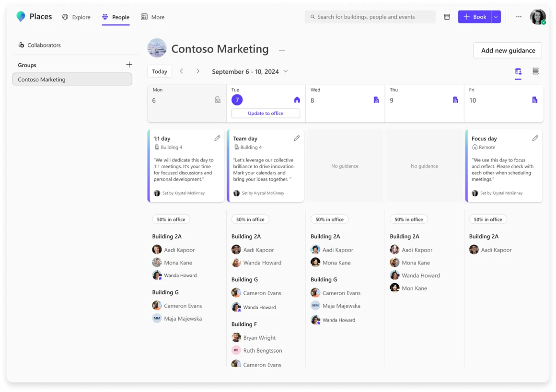Select Mona Kane under Monday
This screenshot has width=556, height=392.
pyautogui.click(x=173, y=263)
